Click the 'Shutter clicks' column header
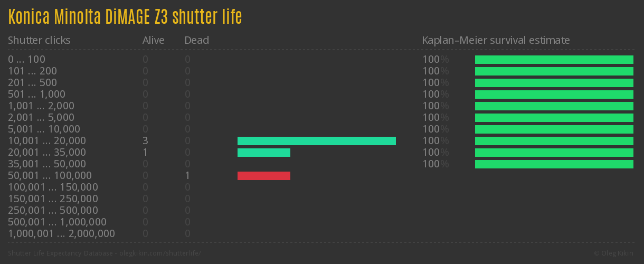This screenshot has height=264, width=644. click(x=39, y=40)
